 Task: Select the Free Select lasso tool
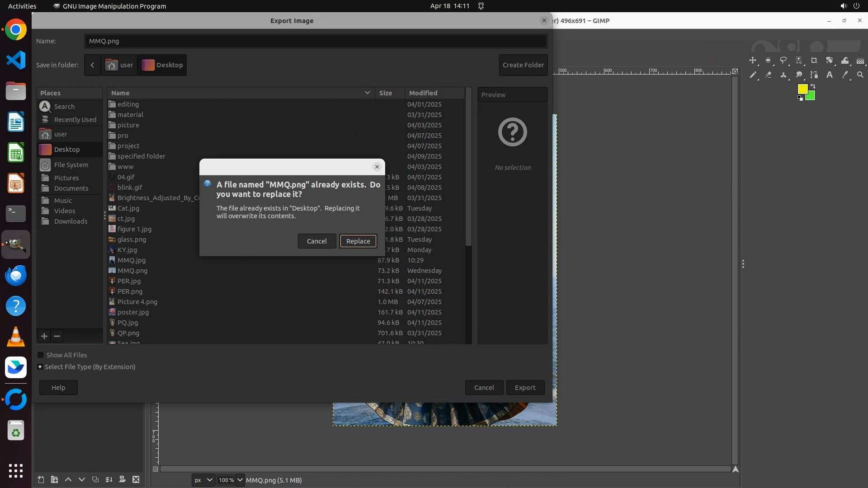click(783, 61)
